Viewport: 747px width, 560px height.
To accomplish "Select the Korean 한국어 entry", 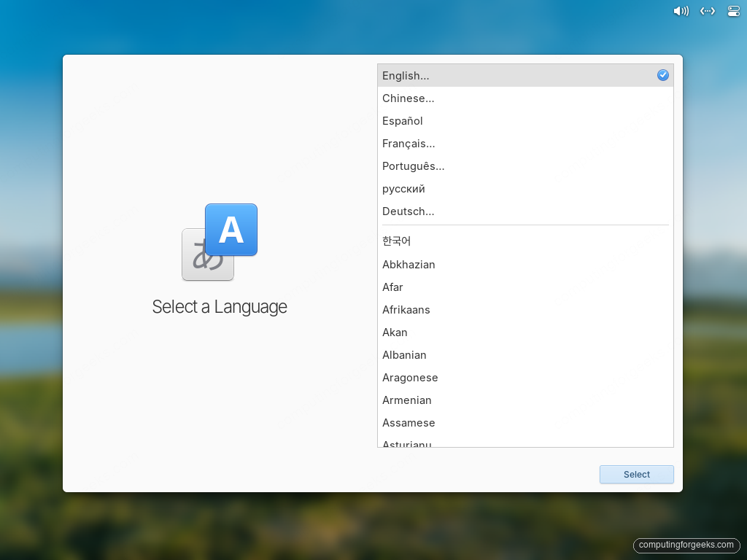I will pos(525,241).
